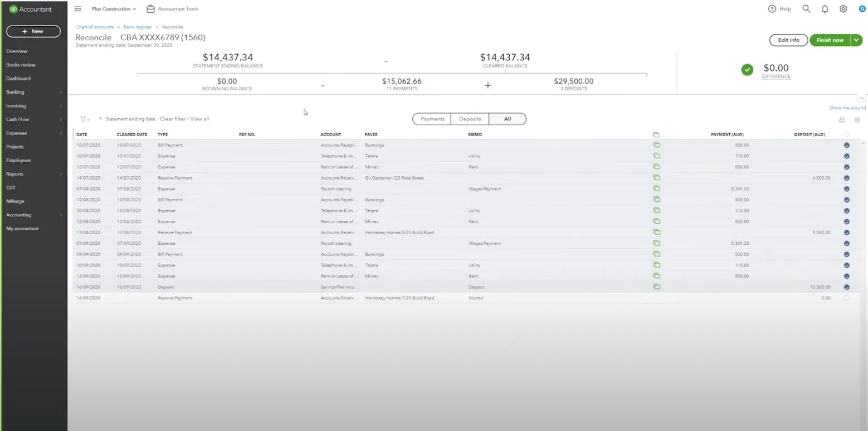Open the filter funnel icon
Screen dimensions: 868x431
(85, 119)
